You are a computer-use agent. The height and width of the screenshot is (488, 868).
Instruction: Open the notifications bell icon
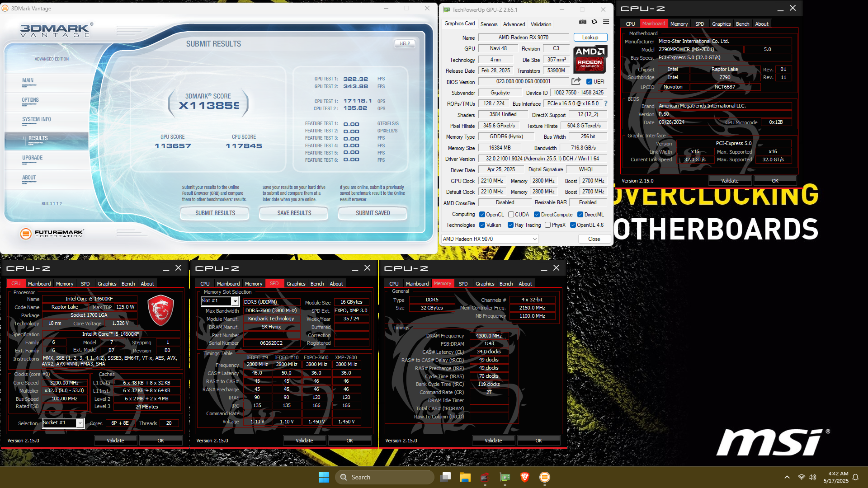coord(855,477)
